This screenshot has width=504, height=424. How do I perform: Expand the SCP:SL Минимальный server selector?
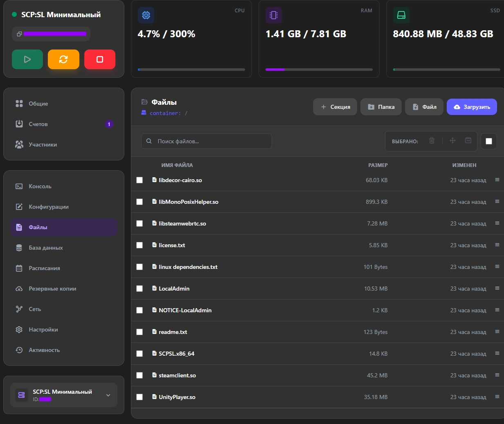[64, 395]
